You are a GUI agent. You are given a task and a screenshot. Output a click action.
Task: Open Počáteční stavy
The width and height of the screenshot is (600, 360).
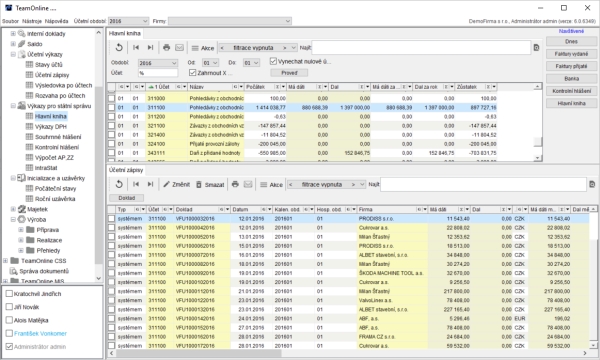click(x=55, y=188)
